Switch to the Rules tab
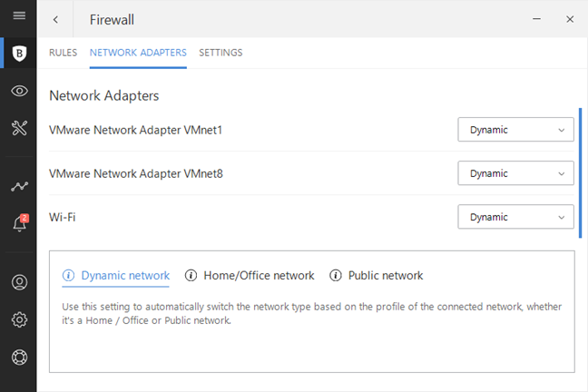Image resolution: width=588 pixels, height=392 pixels. 63,53
